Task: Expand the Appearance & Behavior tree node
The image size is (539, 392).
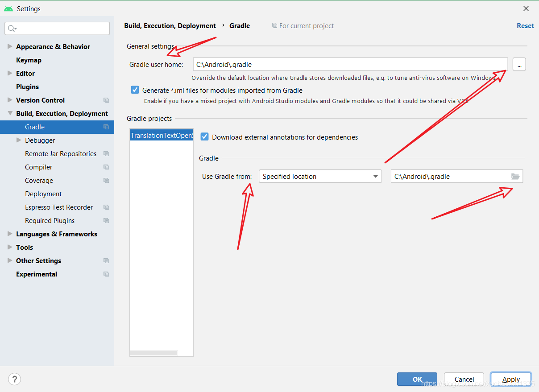Action: point(10,47)
